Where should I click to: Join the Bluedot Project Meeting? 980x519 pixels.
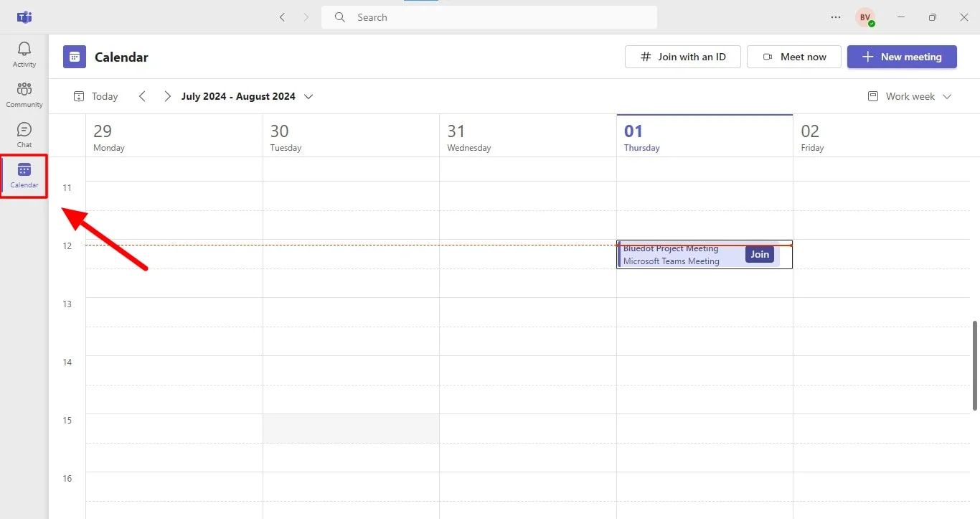(760, 254)
